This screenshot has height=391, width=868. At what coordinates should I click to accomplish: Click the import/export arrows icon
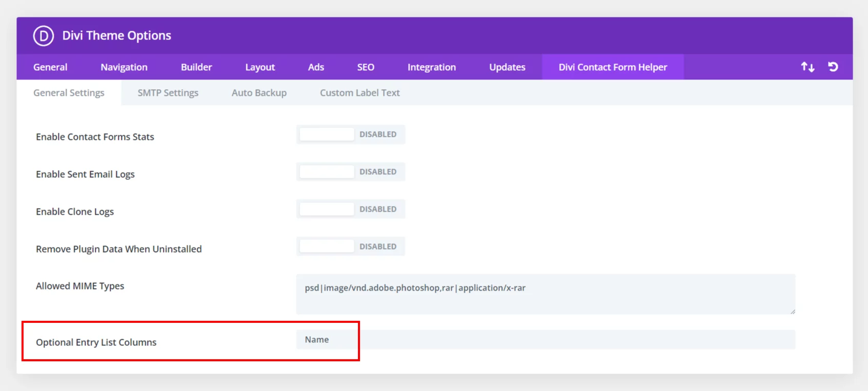[808, 67]
